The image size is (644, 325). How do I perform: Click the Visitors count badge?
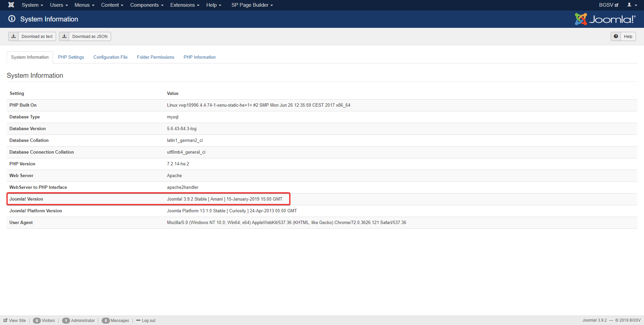(x=37, y=321)
